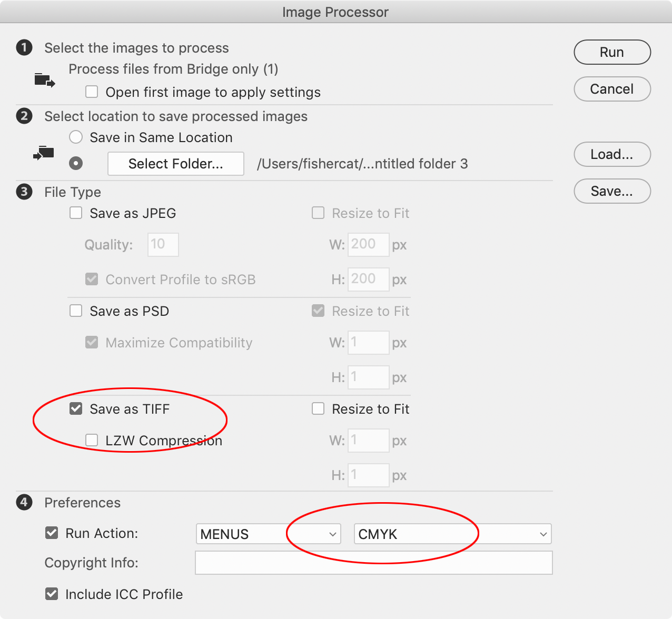Click the open files source icon
This screenshot has width=672, height=619.
coord(44,80)
